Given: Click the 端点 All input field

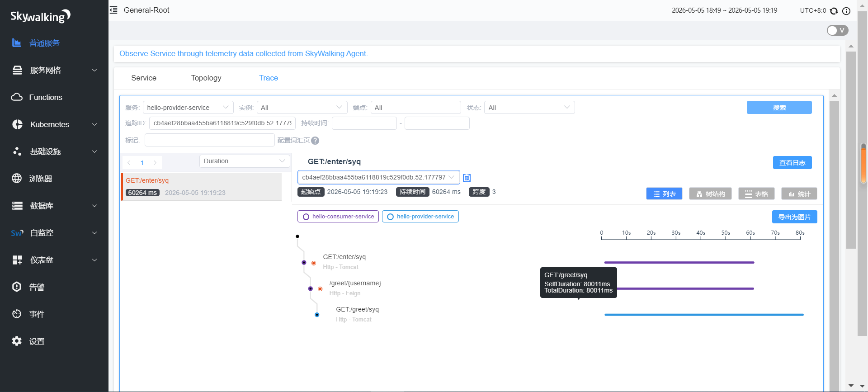Looking at the screenshot, I should [416, 108].
